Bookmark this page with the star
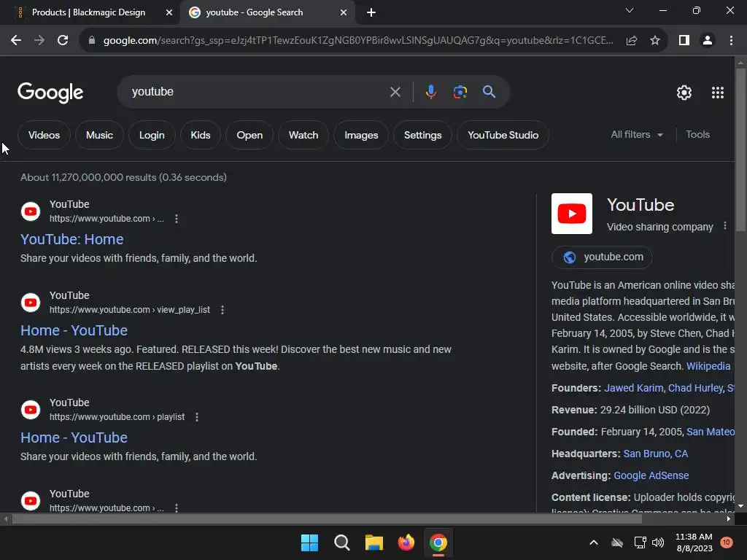 pos(655,41)
